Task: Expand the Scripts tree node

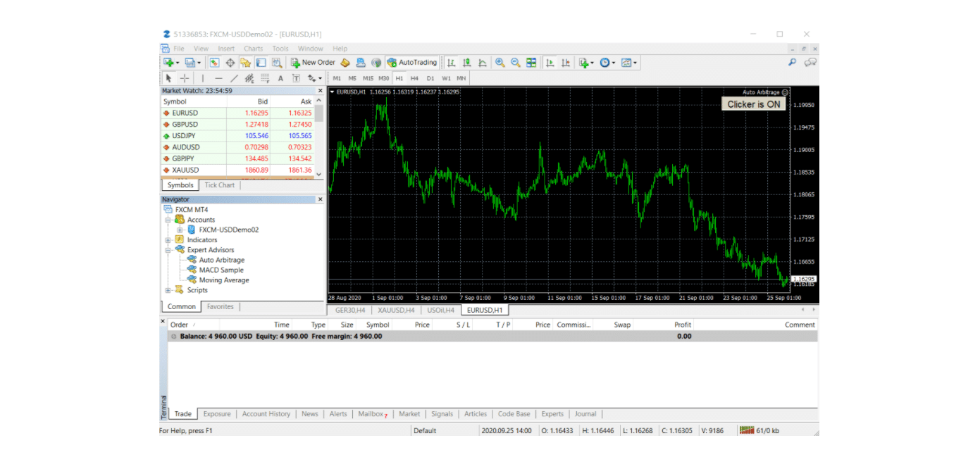Action: (x=168, y=290)
